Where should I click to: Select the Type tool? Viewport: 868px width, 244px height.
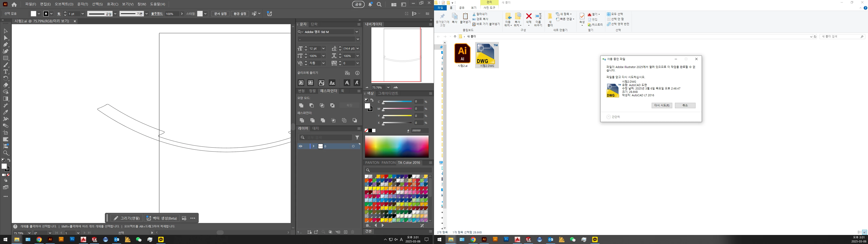click(6, 72)
